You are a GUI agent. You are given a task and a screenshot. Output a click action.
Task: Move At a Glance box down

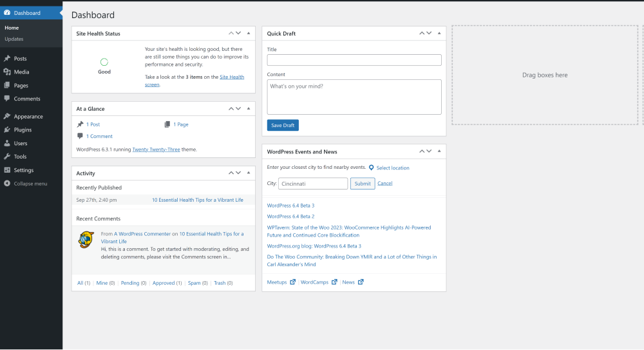(238, 108)
